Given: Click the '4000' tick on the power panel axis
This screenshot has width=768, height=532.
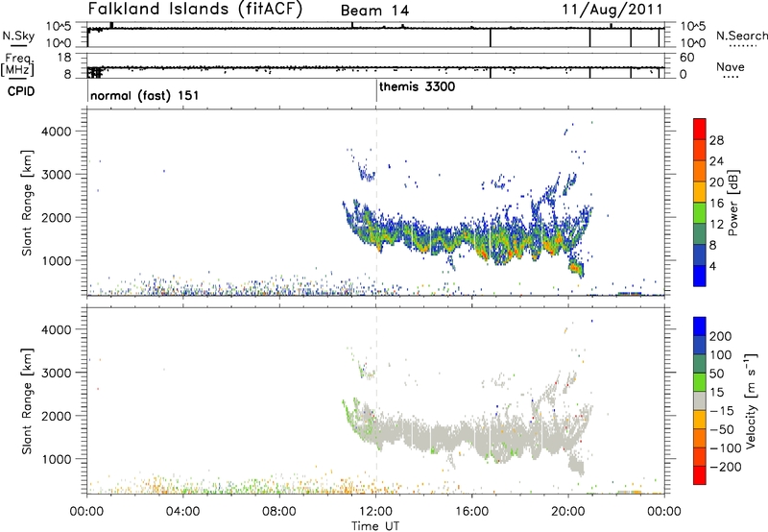Looking at the screenshot, I should (57, 132).
